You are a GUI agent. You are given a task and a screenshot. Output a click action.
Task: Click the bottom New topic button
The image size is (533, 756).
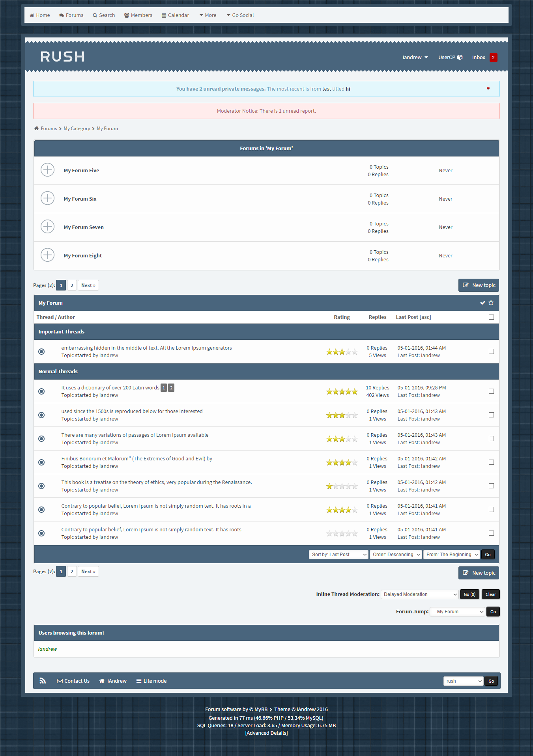479,573
